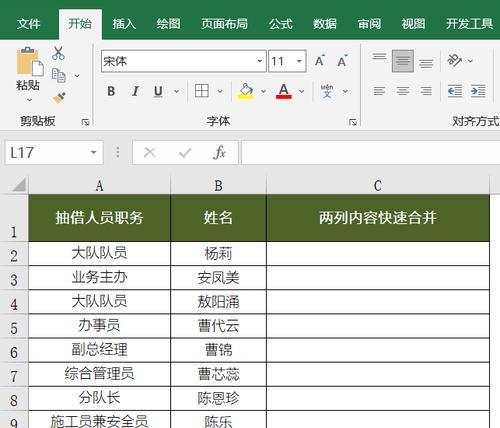Align text to the middle vertically
The height and width of the screenshot is (428, 500).
pyautogui.click(x=403, y=61)
